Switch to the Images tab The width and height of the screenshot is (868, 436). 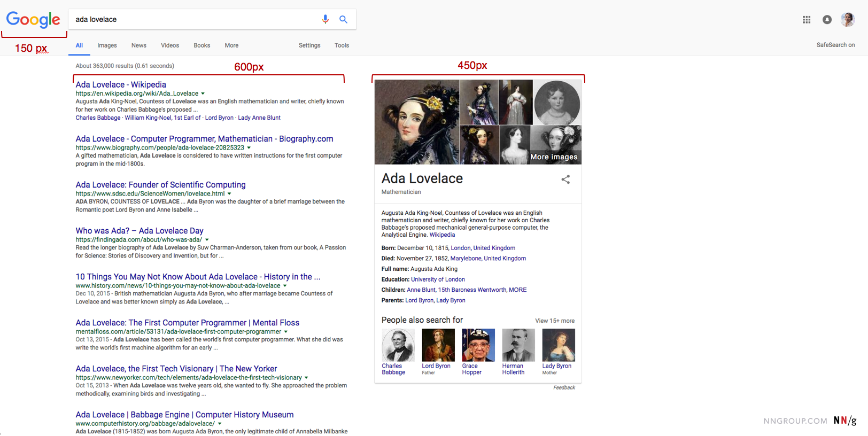point(107,45)
